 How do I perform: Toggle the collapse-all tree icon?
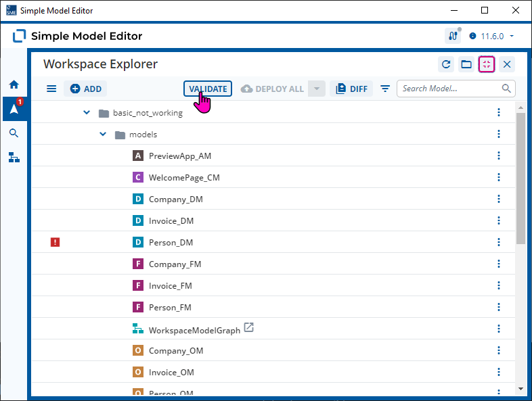(x=487, y=64)
